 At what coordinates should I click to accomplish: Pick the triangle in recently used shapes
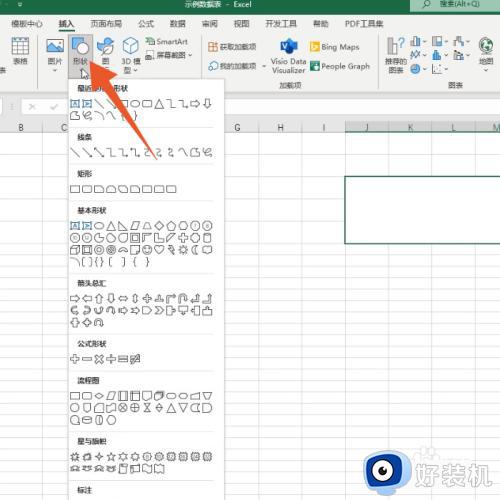[x=159, y=104]
